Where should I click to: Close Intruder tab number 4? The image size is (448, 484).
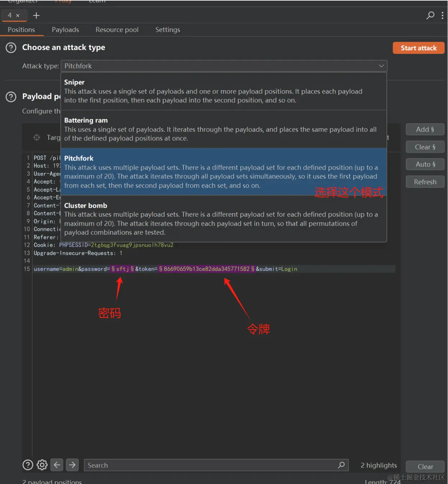pos(18,15)
